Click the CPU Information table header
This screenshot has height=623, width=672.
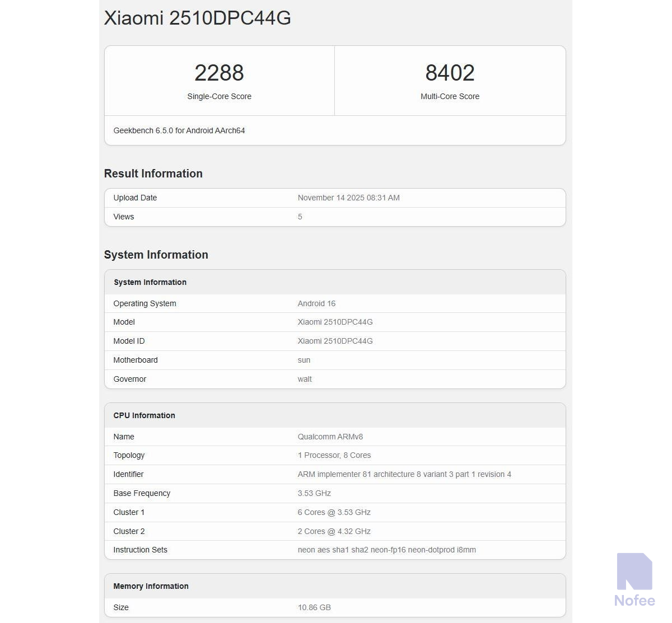click(144, 415)
